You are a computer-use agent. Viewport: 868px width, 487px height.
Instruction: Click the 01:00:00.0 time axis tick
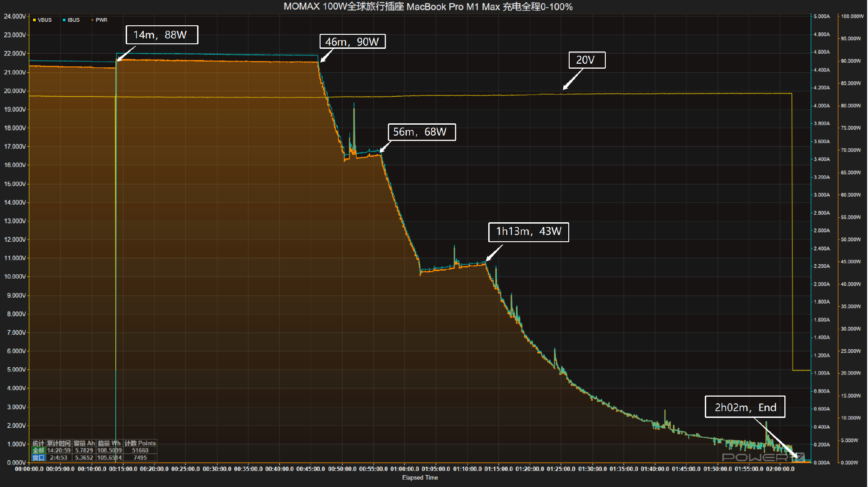tap(405, 469)
